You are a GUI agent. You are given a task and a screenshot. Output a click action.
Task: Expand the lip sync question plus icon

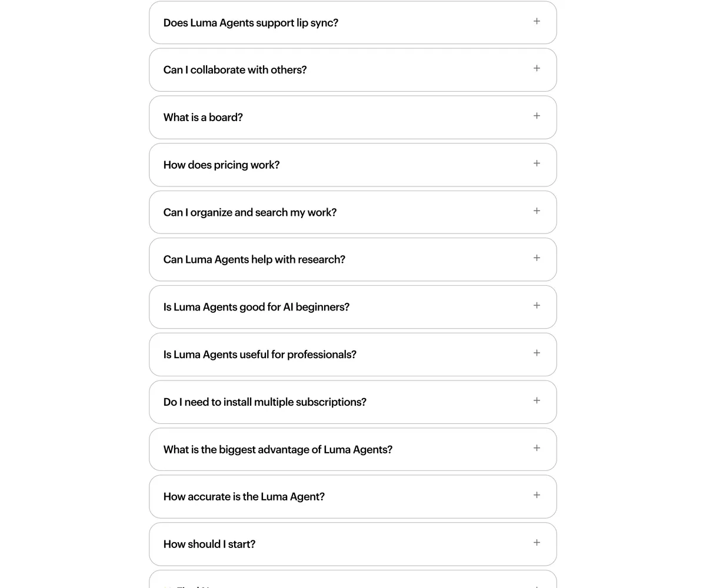pyautogui.click(x=537, y=21)
